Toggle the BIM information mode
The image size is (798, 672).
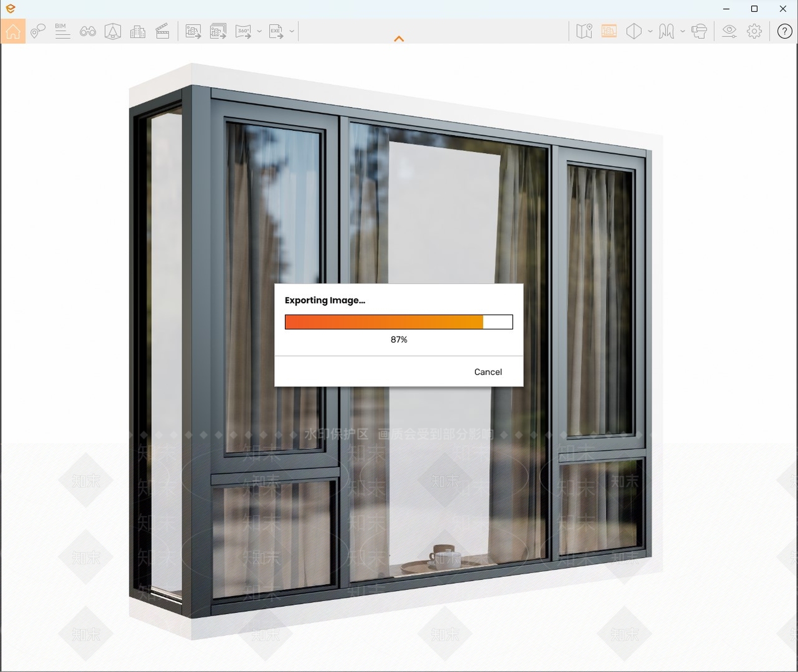click(x=62, y=31)
